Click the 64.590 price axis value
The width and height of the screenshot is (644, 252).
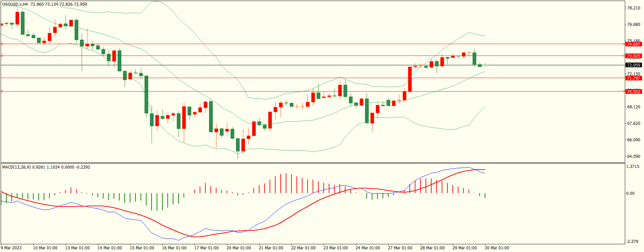click(634, 156)
